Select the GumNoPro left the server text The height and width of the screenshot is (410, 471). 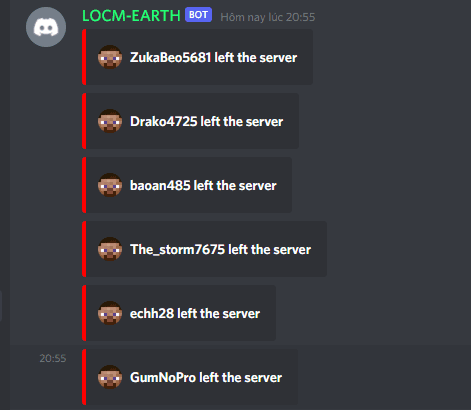206,377
